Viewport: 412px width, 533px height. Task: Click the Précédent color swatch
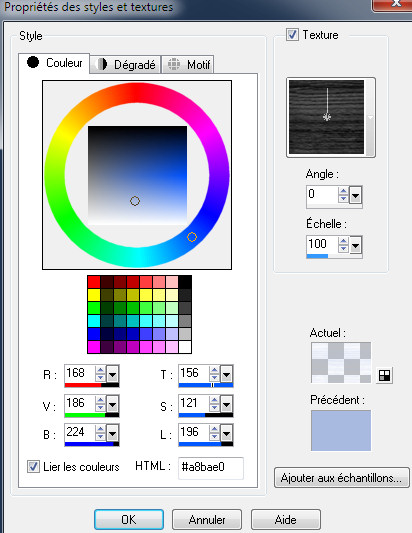tap(341, 430)
